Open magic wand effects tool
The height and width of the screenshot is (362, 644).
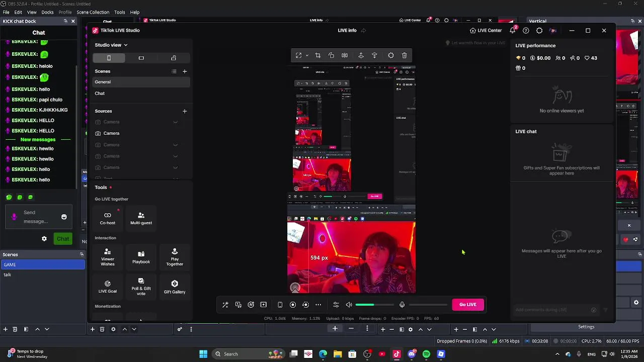(x=225, y=305)
